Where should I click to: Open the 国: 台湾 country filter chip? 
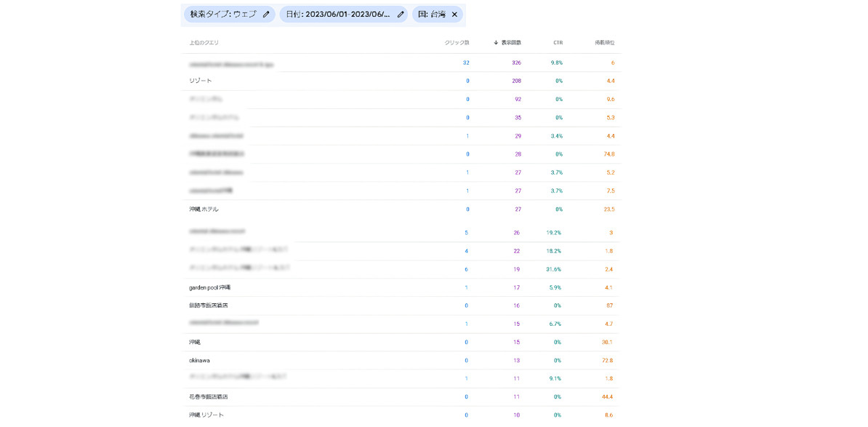pyautogui.click(x=432, y=15)
